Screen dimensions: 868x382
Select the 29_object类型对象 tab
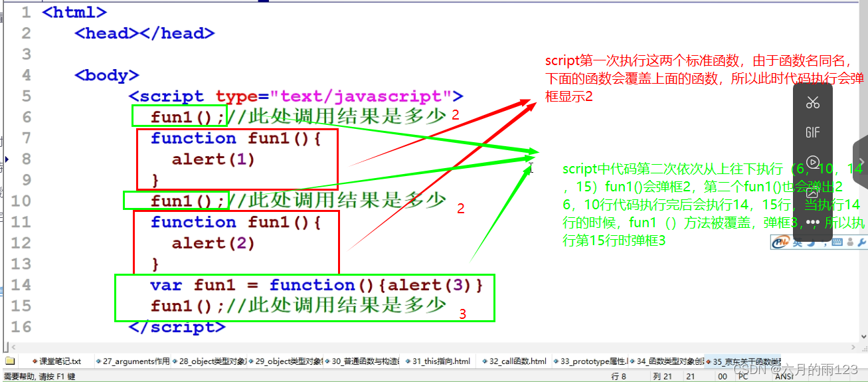click(x=286, y=361)
